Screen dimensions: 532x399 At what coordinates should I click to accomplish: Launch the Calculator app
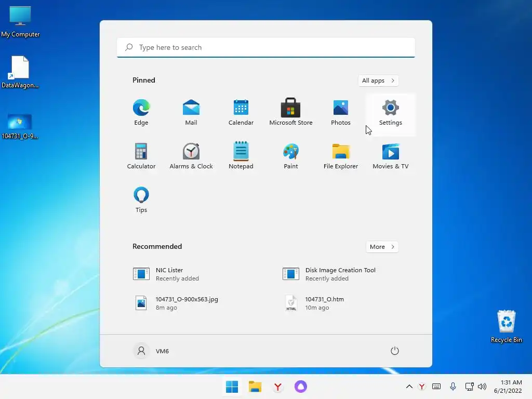[x=141, y=156]
